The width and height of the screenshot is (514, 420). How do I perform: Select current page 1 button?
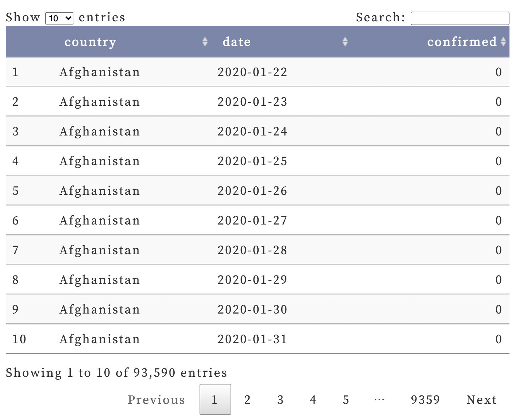pos(215,399)
